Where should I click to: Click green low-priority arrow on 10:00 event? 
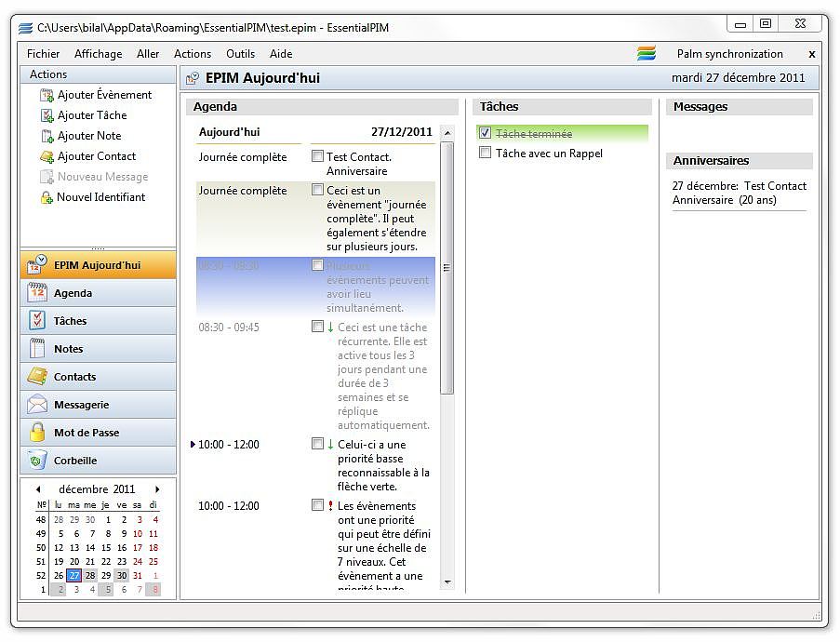330,444
